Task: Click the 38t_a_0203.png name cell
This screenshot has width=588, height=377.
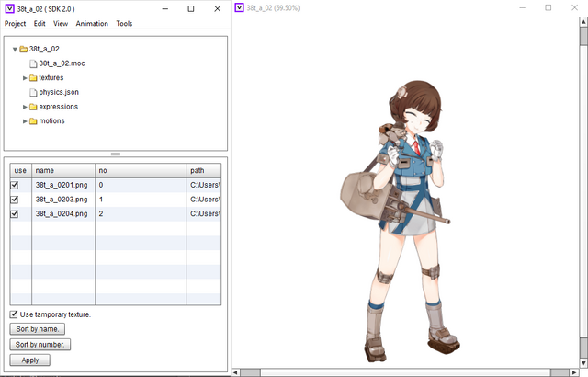Action: pyautogui.click(x=63, y=200)
